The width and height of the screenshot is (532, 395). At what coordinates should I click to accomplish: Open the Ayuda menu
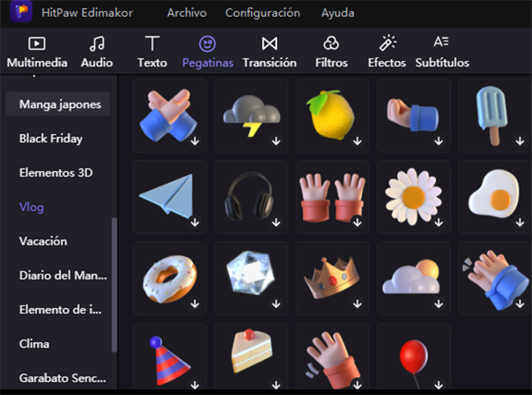(338, 13)
